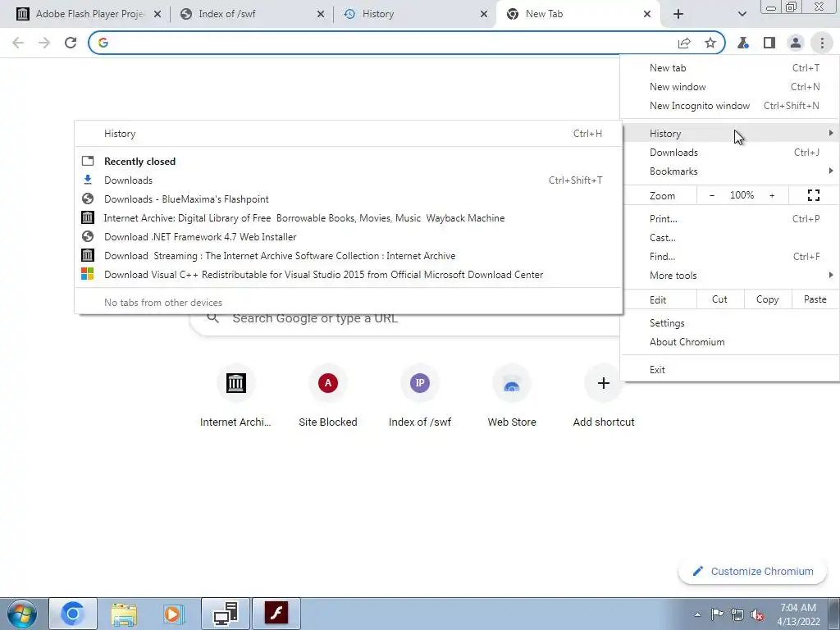Screen dimensions: 840x630
Task: Open Downloads from the Chromium menu
Action: click(x=729, y=153)
